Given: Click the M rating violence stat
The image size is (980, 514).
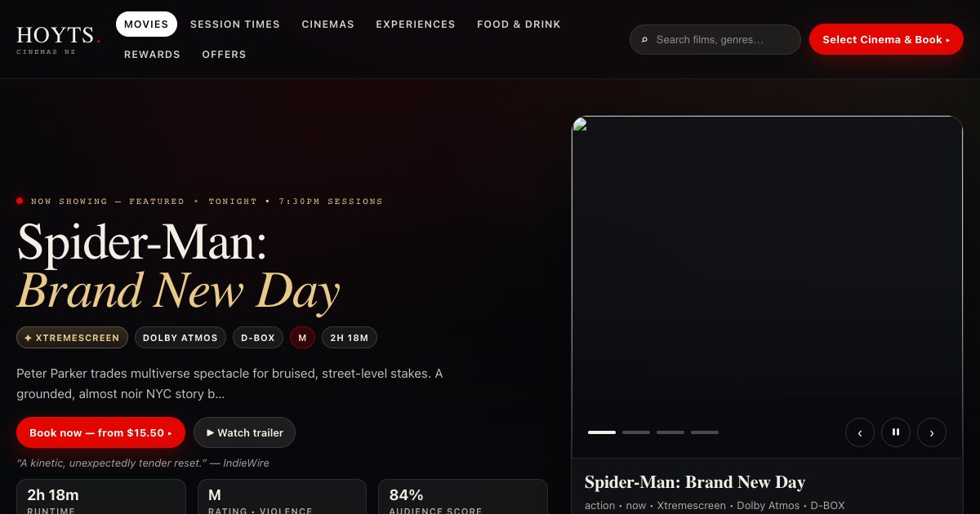Looking at the screenshot, I should pyautogui.click(x=282, y=497).
